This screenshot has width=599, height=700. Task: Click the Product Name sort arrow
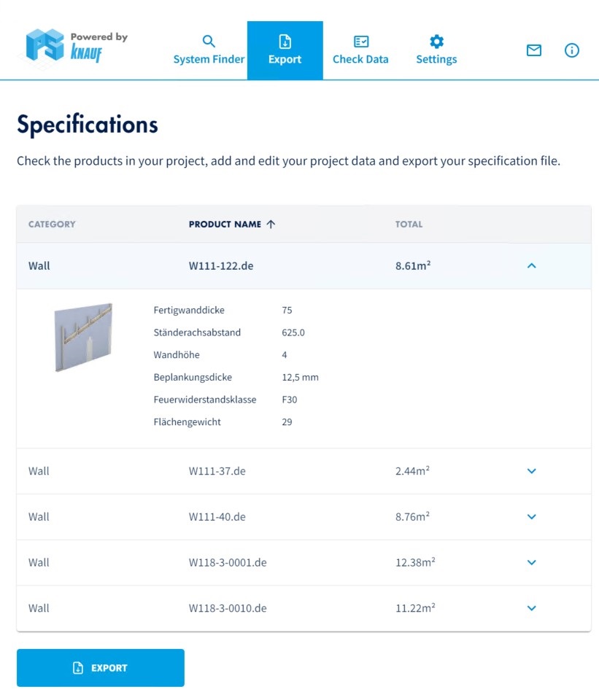point(271,225)
